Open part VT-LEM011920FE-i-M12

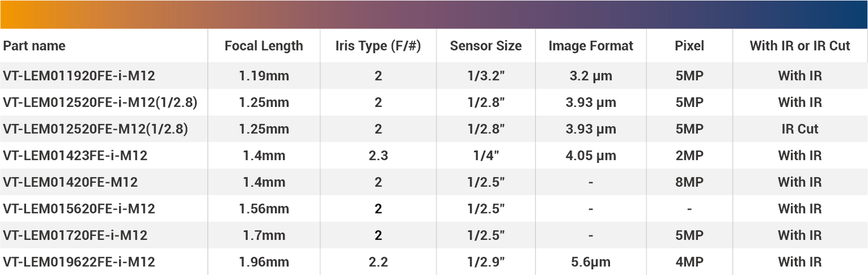[x=79, y=76]
